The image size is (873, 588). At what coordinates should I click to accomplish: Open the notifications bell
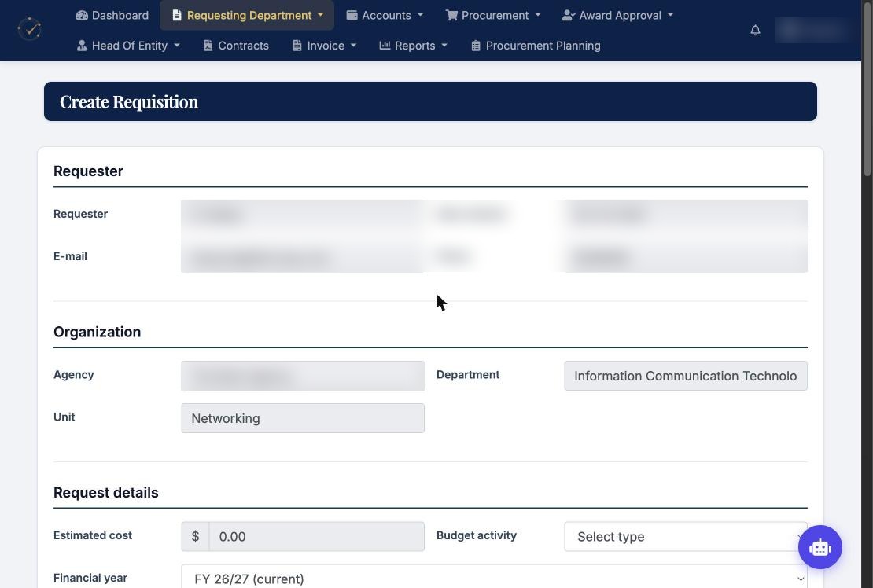click(755, 30)
